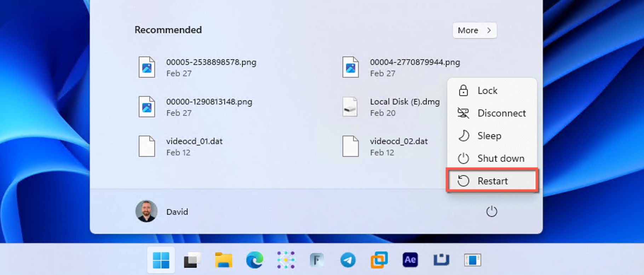This screenshot has height=275, width=644.
Task: Click the videocd_02.dat blank file icon
Action: pyautogui.click(x=350, y=146)
